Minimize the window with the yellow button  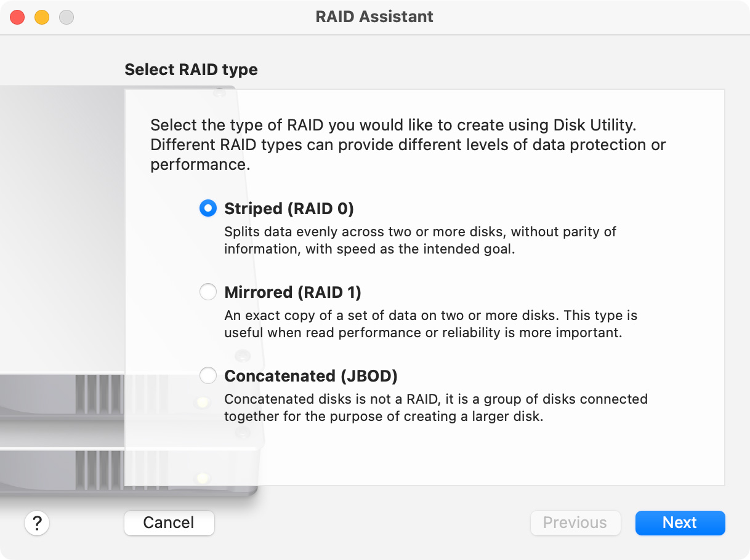point(42,17)
